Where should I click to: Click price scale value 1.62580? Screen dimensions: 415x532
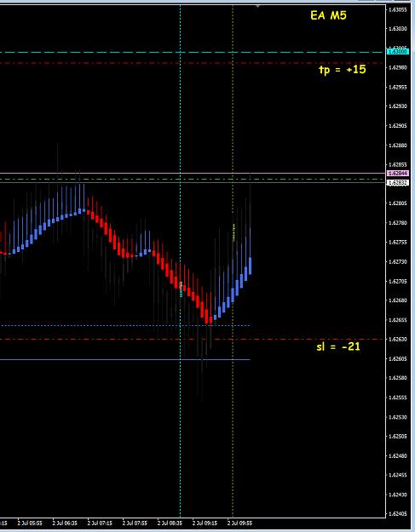(x=398, y=378)
